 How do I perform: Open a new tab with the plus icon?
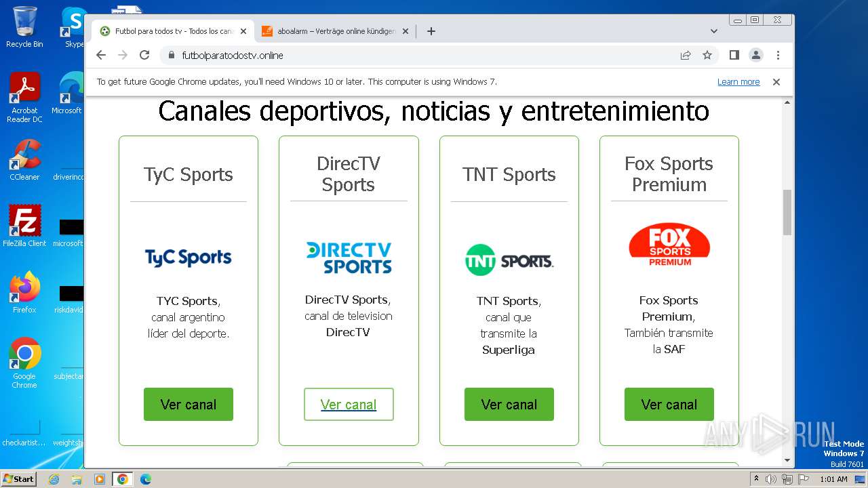pyautogui.click(x=431, y=31)
